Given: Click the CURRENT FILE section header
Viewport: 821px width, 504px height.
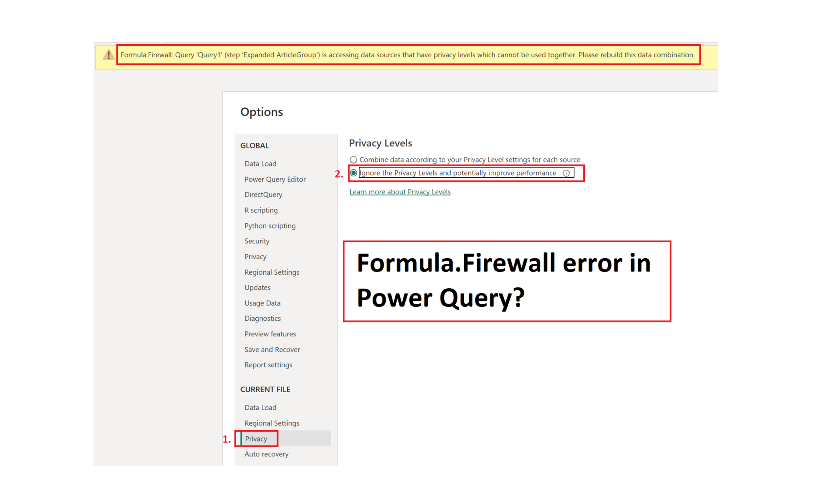Looking at the screenshot, I should [265, 389].
